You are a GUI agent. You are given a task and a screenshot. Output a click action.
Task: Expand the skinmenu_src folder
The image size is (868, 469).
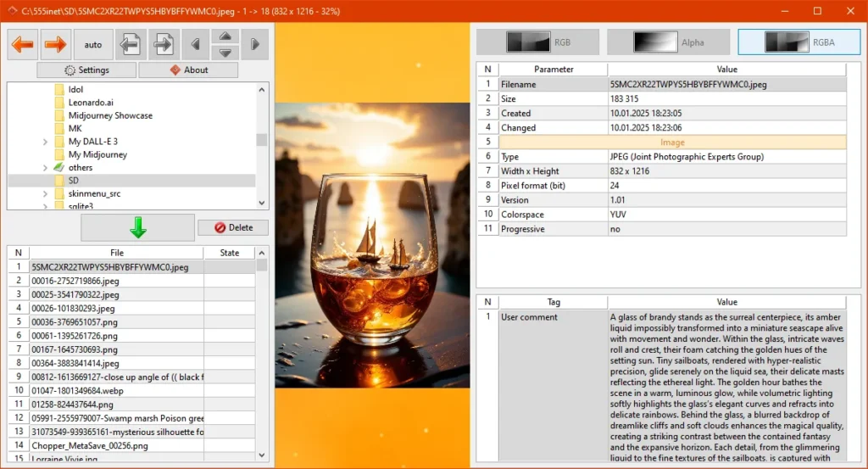(46, 194)
